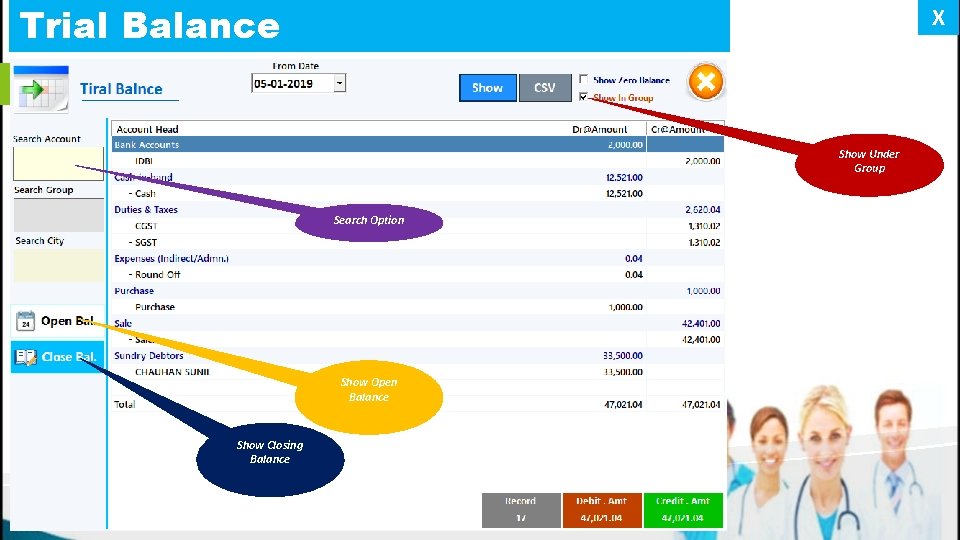This screenshot has height=540, width=960.
Task: Click the Sundry Debtors debit 33,500.00
Action: pos(623,356)
